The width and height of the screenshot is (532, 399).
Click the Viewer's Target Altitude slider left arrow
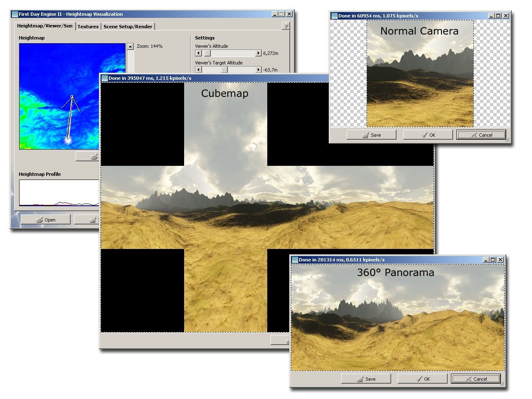(x=198, y=69)
